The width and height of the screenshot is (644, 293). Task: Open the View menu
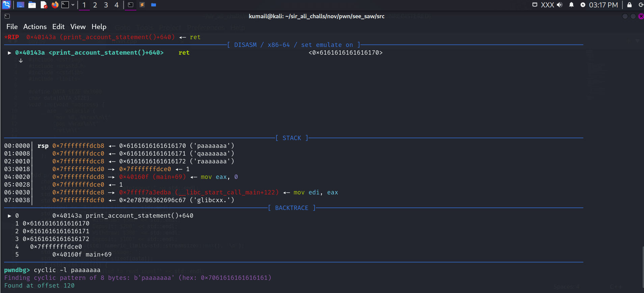[78, 27]
